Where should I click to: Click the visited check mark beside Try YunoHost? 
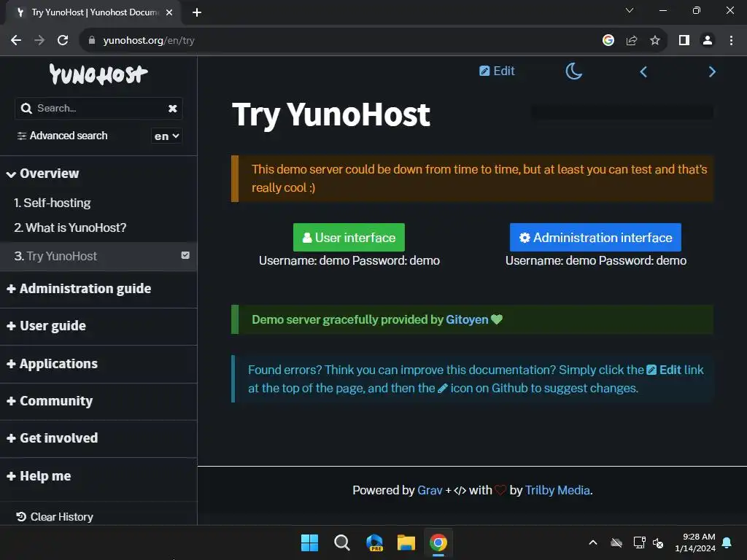pos(185,255)
